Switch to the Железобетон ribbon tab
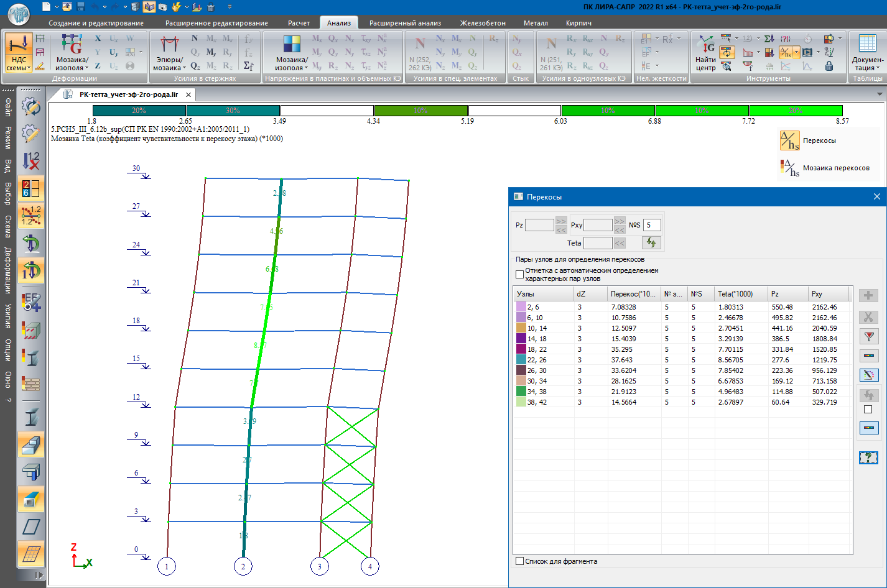Image resolution: width=887 pixels, height=588 pixels. click(483, 23)
